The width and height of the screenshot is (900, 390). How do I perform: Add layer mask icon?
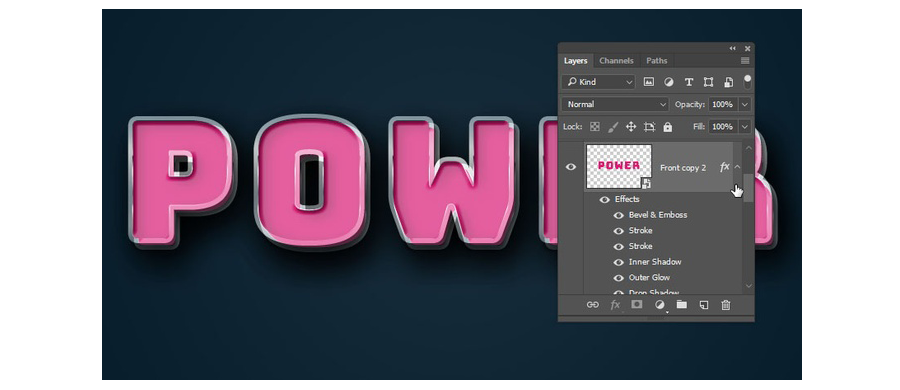point(637,304)
